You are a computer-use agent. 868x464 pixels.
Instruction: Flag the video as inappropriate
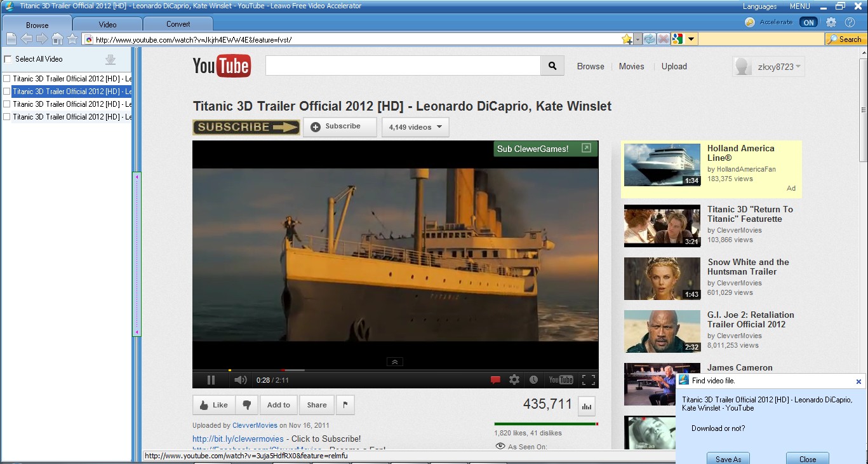[345, 405]
